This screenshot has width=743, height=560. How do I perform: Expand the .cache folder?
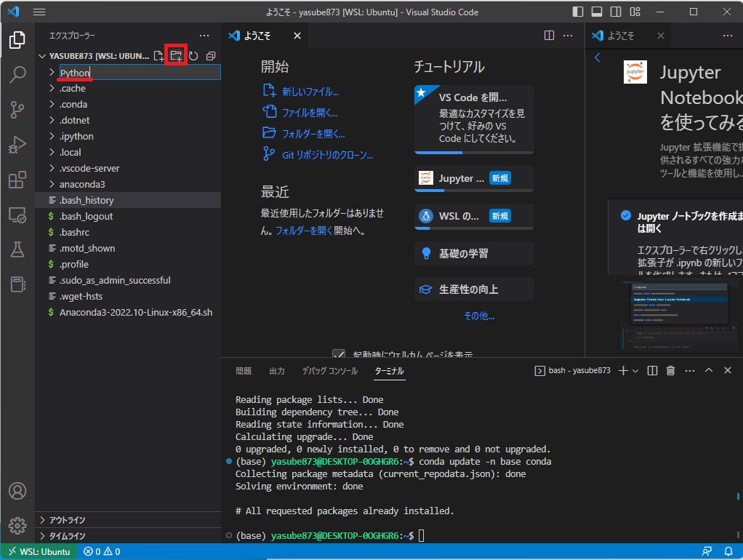128,88
